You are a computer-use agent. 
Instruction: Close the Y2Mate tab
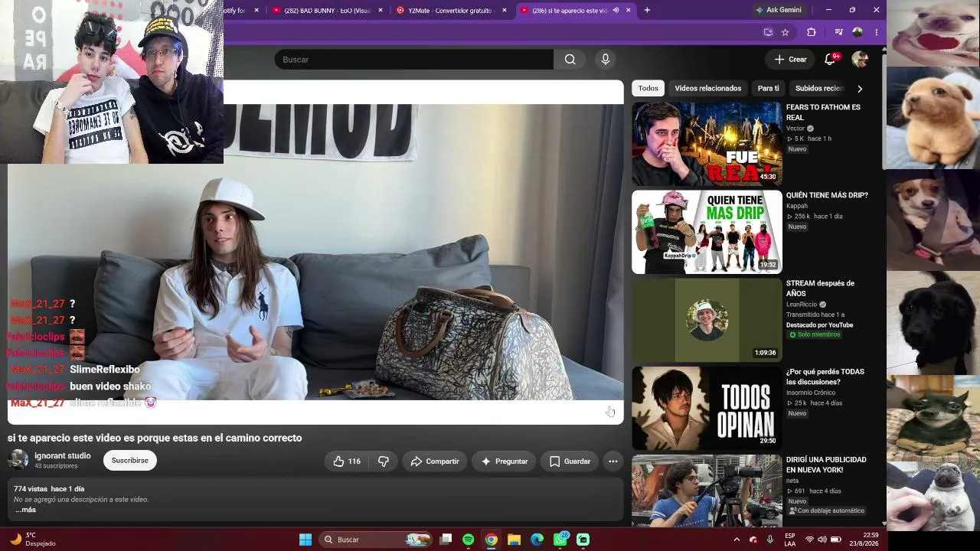(x=505, y=11)
